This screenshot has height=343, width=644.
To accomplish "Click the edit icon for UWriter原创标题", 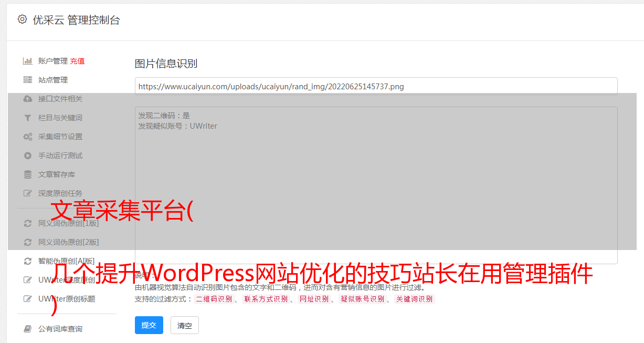I will pyautogui.click(x=28, y=299).
